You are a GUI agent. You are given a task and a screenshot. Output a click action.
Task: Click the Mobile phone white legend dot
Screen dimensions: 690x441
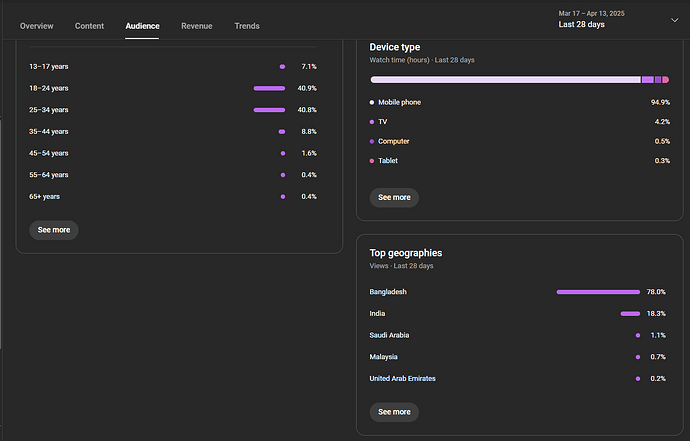(x=372, y=102)
